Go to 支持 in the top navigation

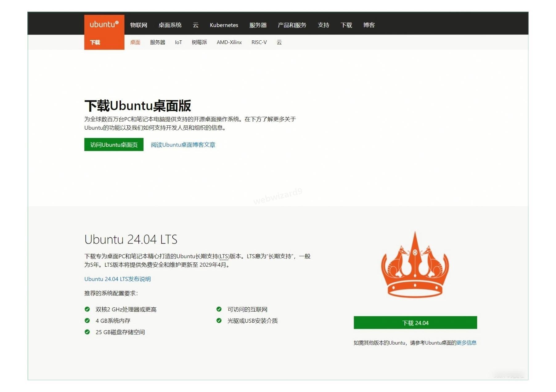[324, 25]
